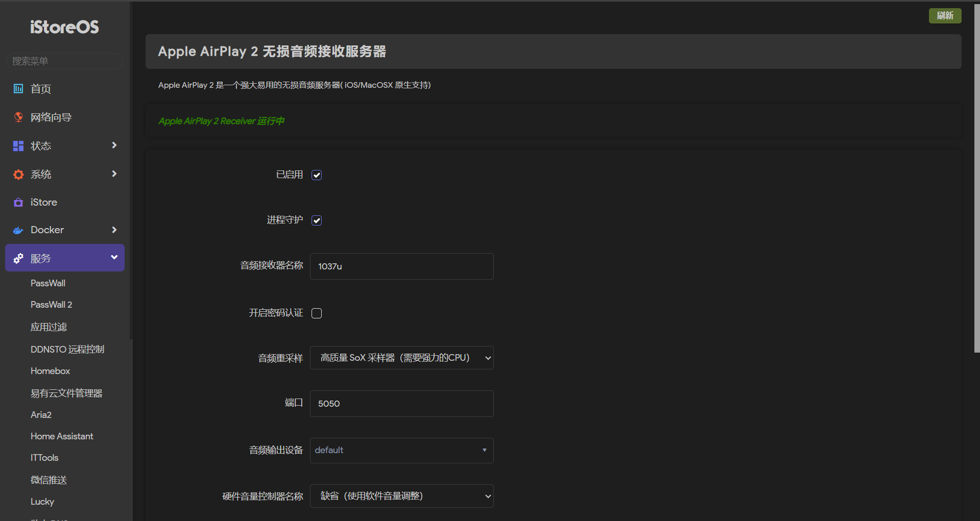Collapse the 服务 menu chevron
Image resolution: width=980 pixels, height=521 pixels.
coord(114,257)
